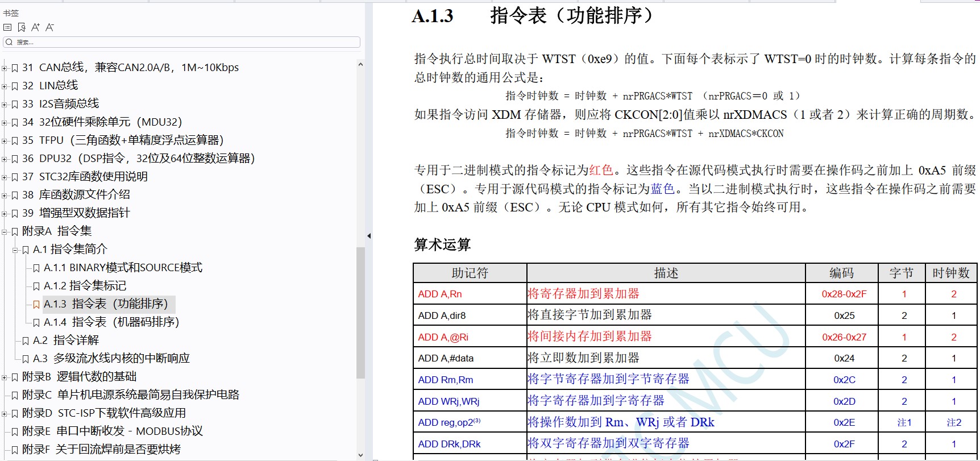980x461 pixels.
Task: Go to bookmark 37 STC32库函数使用说明
Action: 85,176
